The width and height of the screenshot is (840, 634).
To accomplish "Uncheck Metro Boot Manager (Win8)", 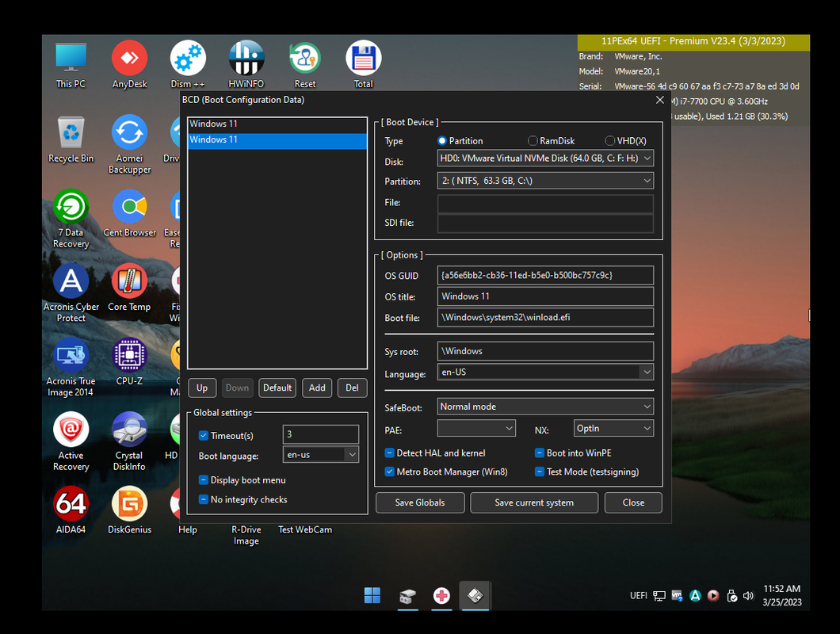I will point(390,472).
